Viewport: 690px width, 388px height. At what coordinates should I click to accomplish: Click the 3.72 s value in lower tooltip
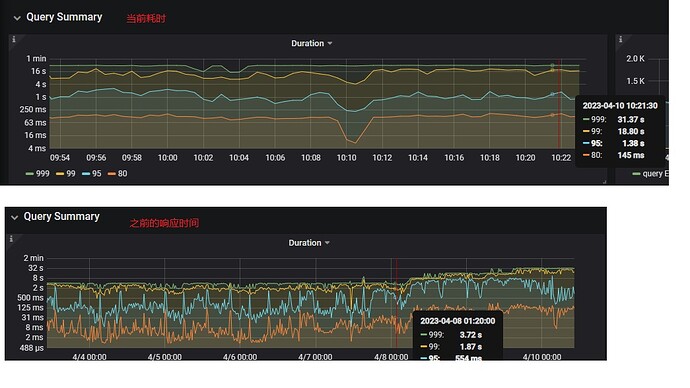[470, 335]
